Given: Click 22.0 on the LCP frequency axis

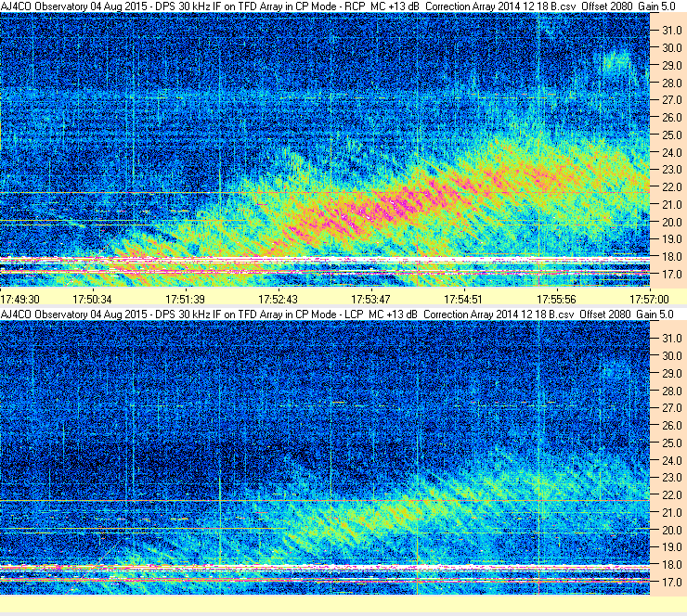Looking at the screenshot, I should click(671, 495).
